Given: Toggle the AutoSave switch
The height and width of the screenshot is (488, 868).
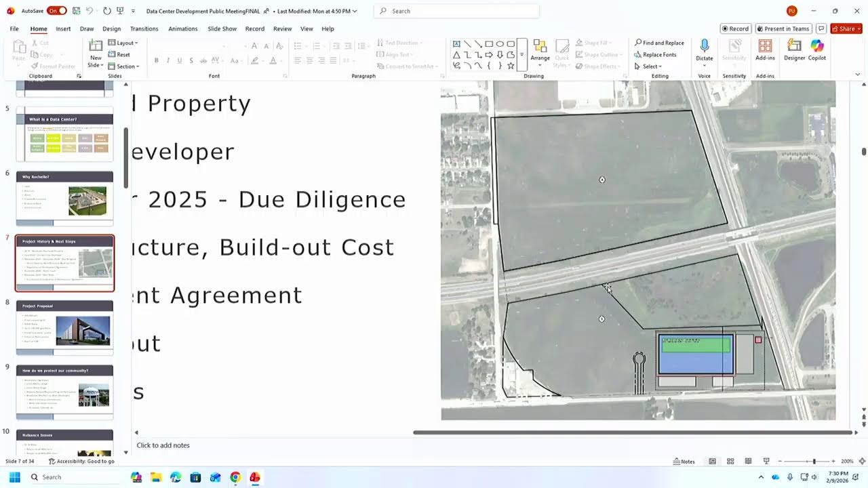Looking at the screenshot, I should pyautogui.click(x=56, y=11).
